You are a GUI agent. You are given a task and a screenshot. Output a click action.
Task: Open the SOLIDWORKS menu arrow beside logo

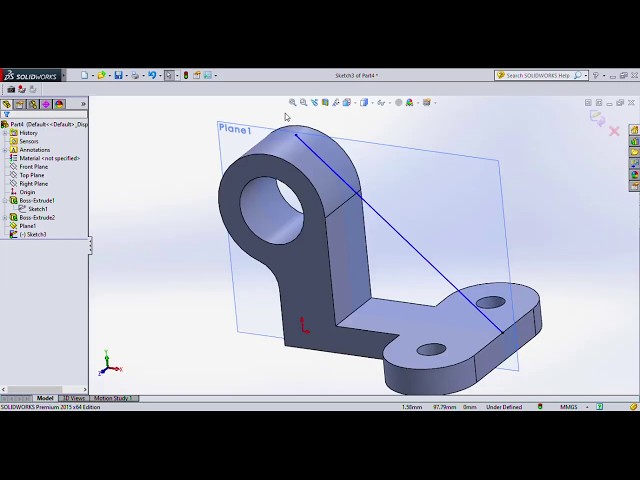(x=63, y=76)
